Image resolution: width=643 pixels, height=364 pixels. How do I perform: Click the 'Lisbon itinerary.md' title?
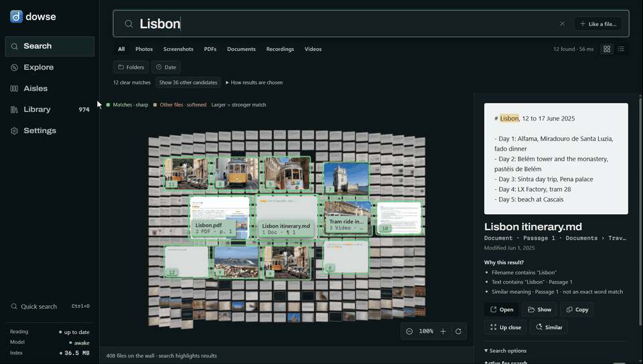point(533,227)
